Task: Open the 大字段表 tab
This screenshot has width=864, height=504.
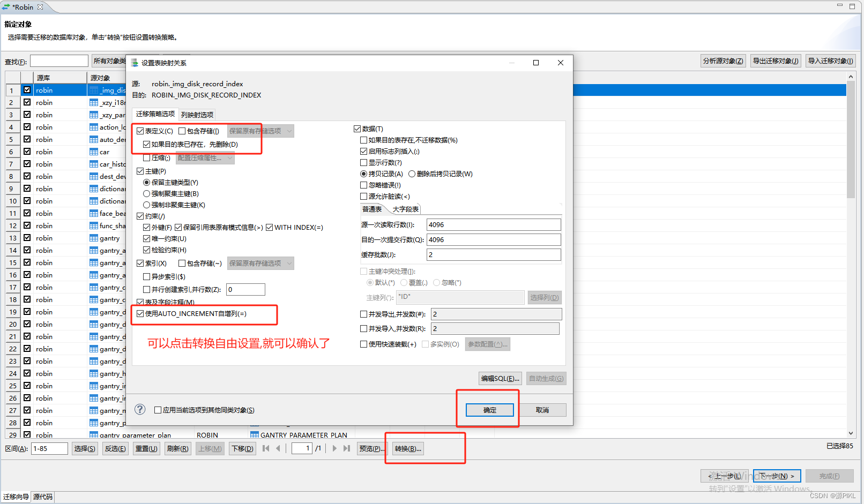Action: (406, 209)
